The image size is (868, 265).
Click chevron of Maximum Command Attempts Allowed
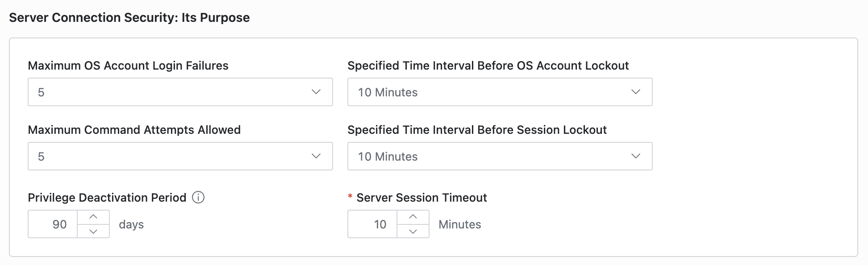point(316,156)
